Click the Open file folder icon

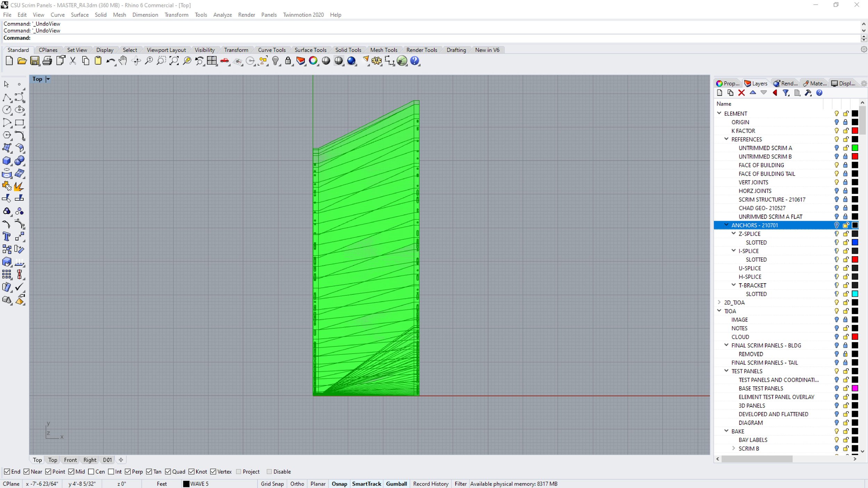pos(22,61)
